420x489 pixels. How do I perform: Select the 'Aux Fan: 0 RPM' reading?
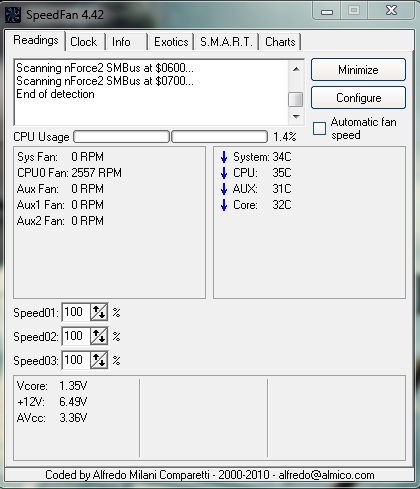(x=60, y=189)
